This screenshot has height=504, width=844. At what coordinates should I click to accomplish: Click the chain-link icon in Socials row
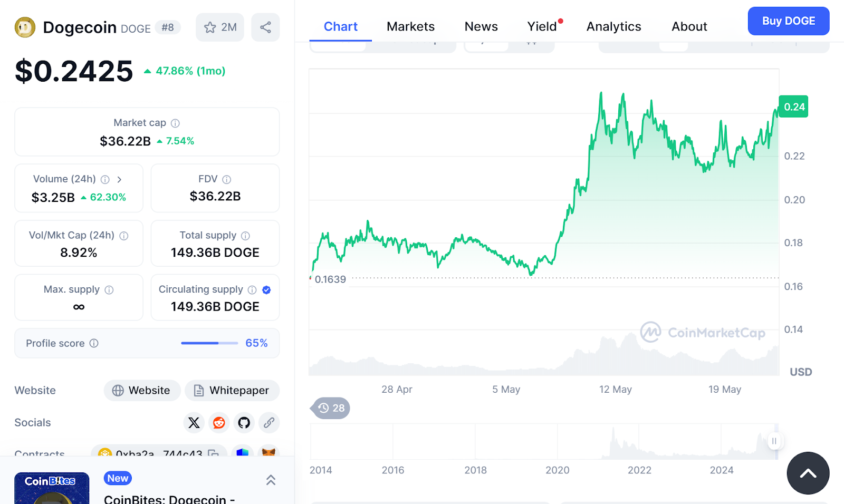[x=269, y=422]
